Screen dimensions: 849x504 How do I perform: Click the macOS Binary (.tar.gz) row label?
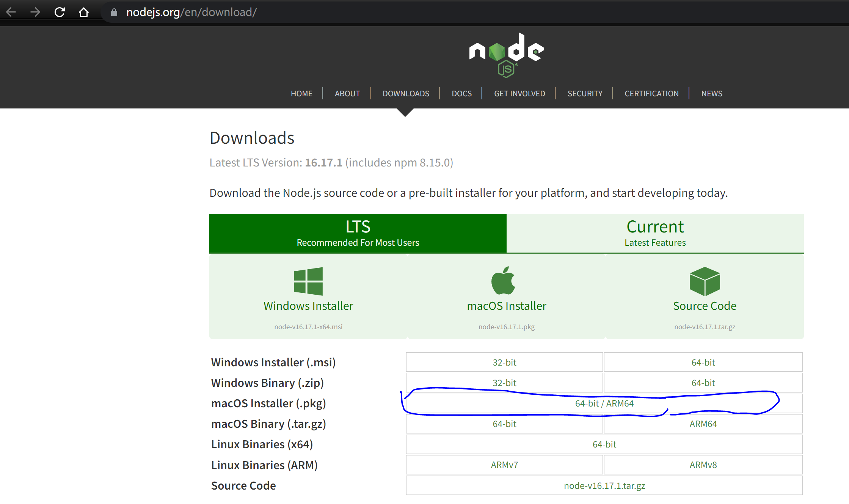tap(268, 424)
